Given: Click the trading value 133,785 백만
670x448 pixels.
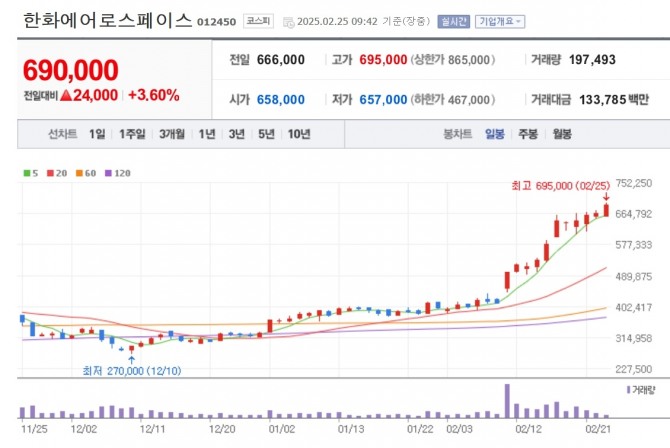Looking at the screenshot, I should coord(614,100).
